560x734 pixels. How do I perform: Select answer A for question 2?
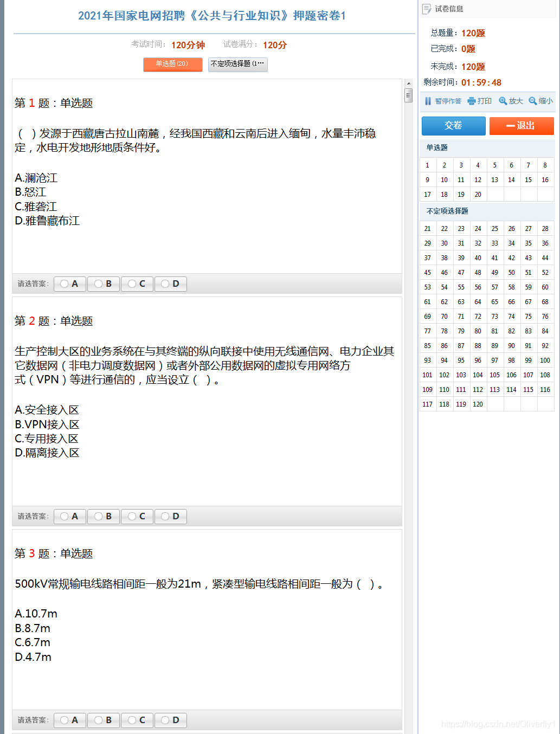(x=70, y=516)
